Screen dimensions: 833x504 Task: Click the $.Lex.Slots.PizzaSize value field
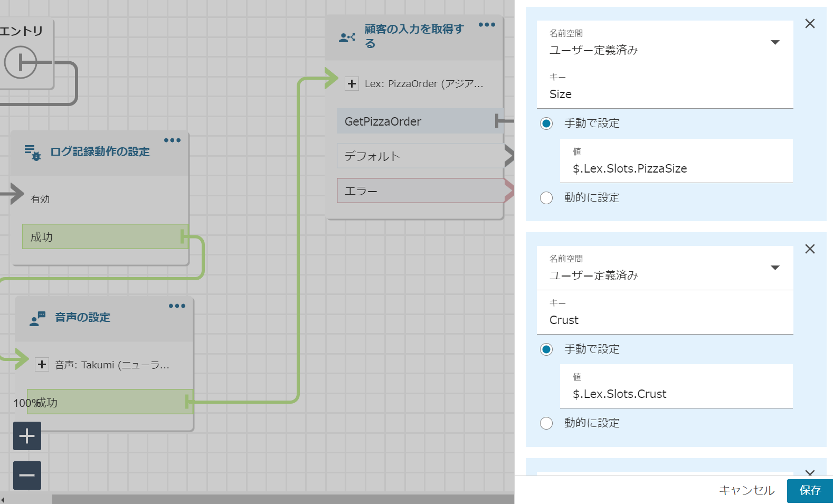click(676, 169)
